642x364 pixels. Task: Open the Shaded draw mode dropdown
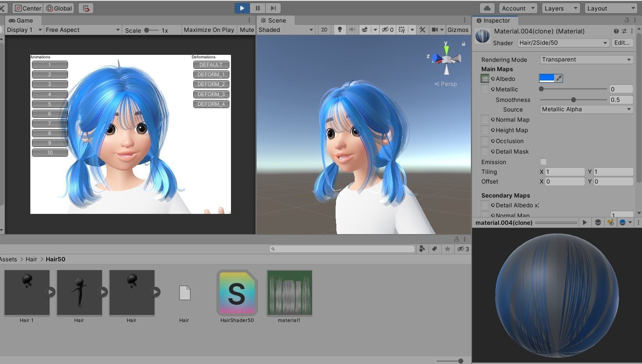[x=286, y=30]
